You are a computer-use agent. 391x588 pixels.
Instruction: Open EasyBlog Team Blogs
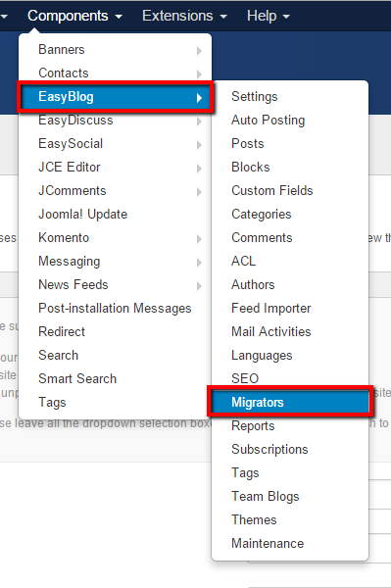pyautogui.click(x=290, y=497)
